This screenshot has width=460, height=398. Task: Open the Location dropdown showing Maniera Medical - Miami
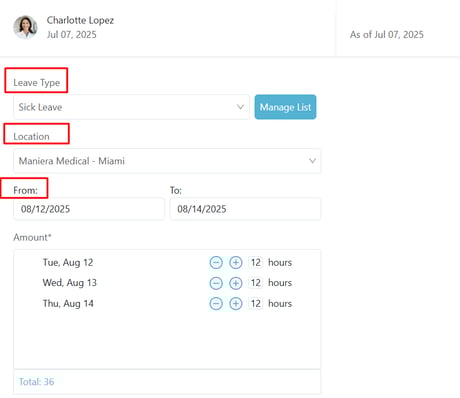point(167,161)
